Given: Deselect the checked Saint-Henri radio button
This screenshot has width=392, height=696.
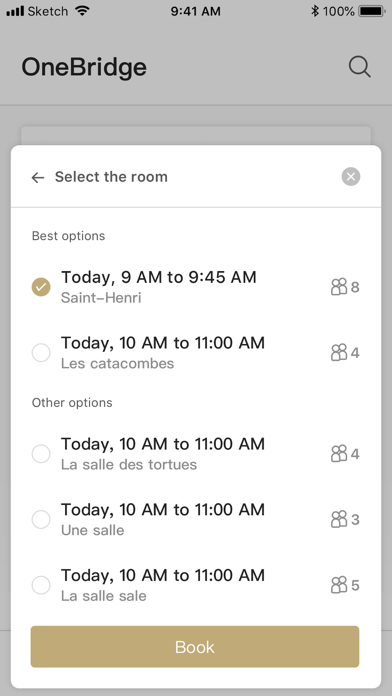Looking at the screenshot, I should click(x=41, y=287).
